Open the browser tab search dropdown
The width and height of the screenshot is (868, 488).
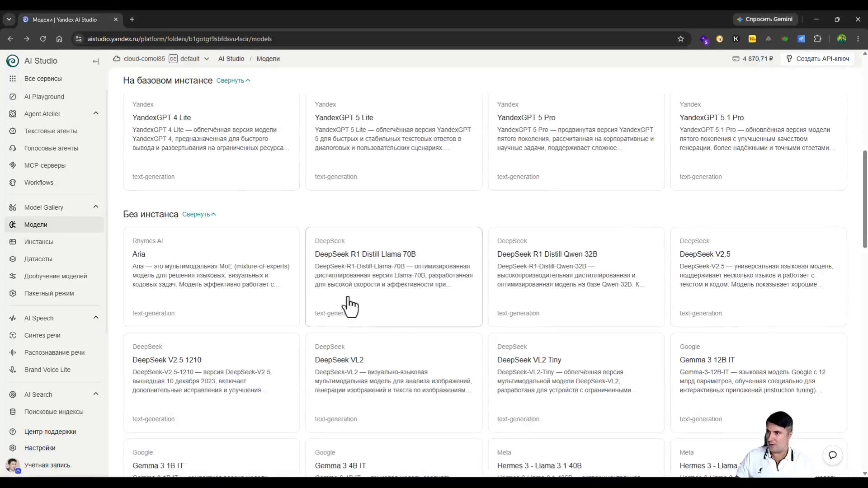[9, 19]
